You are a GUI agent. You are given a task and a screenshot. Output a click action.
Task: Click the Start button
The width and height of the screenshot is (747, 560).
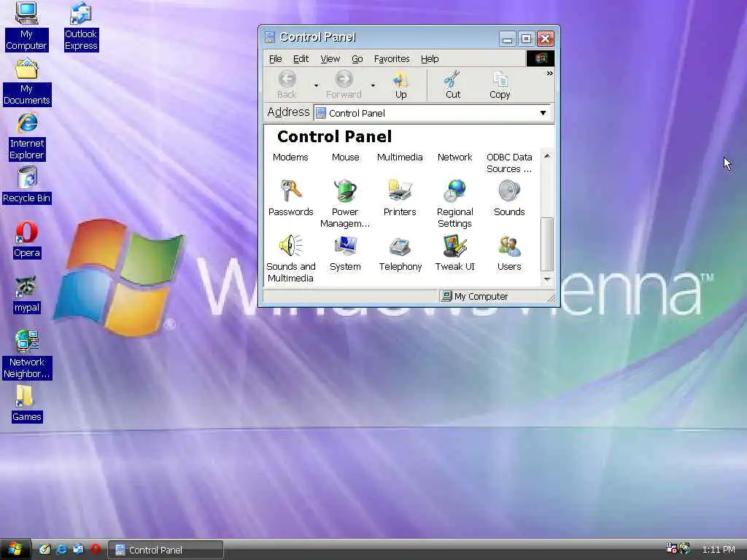coord(15,549)
